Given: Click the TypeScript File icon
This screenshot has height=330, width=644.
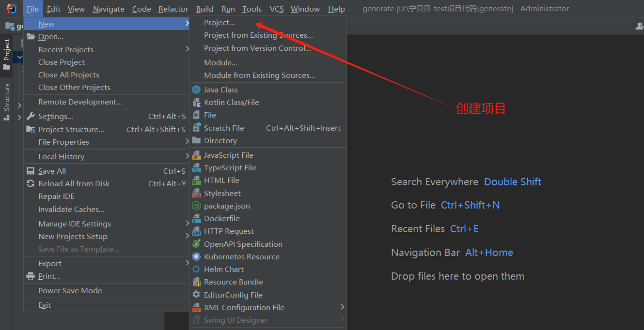Looking at the screenshot, I should (196, 167).
